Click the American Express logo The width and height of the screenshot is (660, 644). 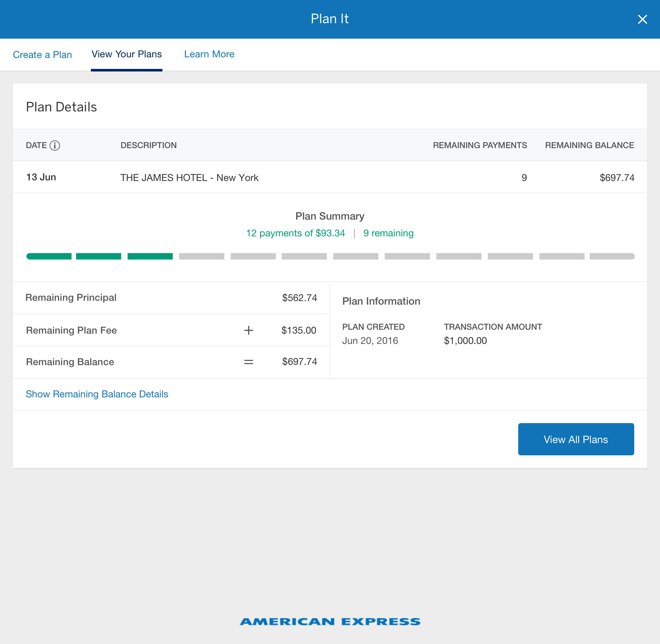[x=330, y=621]
